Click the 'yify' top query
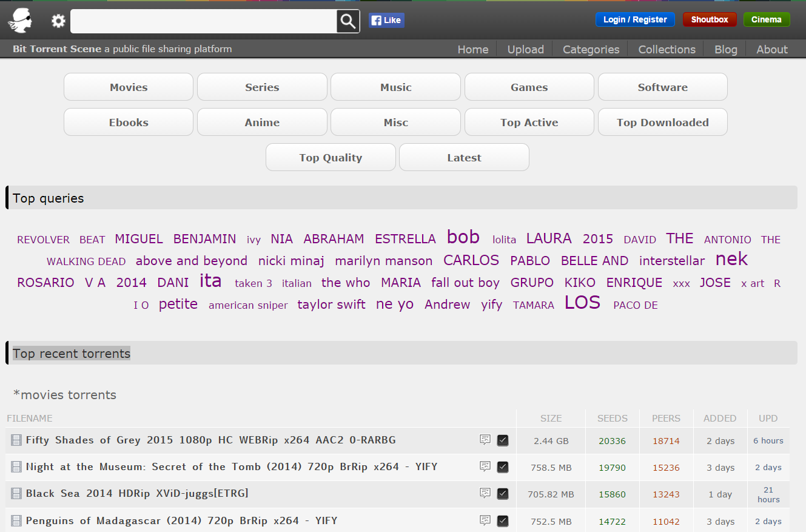The image size is (806, 532). click(492, 305)
